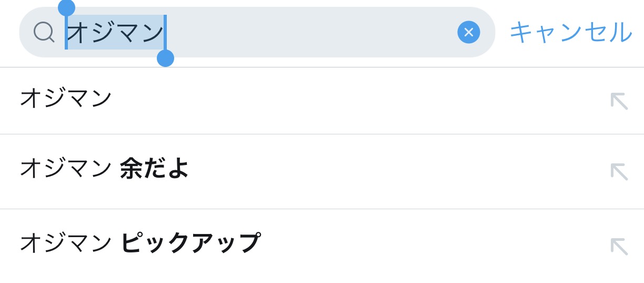Screen dimensions: 644x283
Task: Tap オジマン prefix in the 余だよ suggestion
Action: click(66, 169)
